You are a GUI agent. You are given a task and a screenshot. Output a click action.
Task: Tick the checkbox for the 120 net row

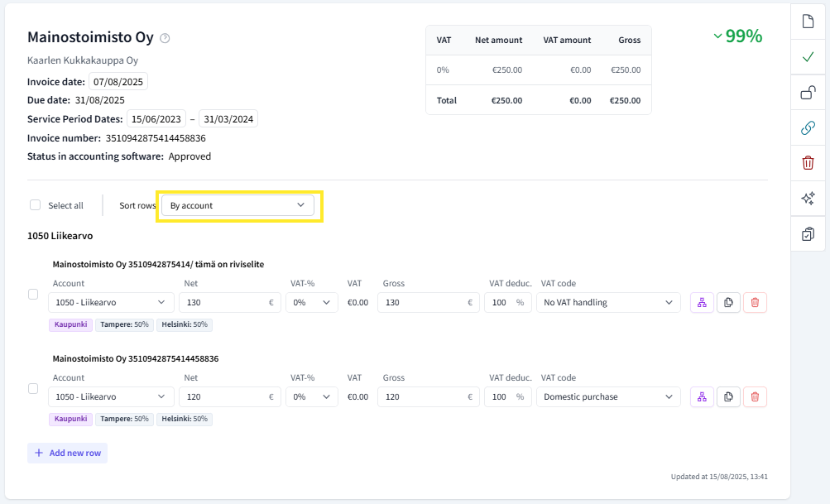(x=33, y=388)
